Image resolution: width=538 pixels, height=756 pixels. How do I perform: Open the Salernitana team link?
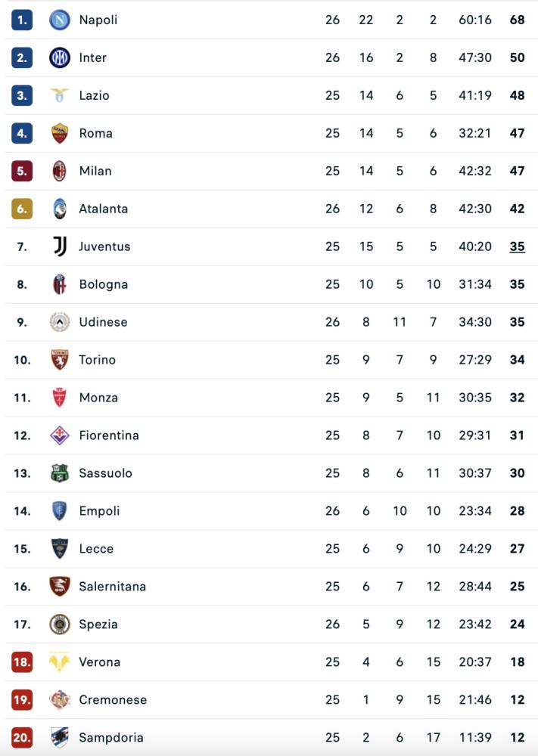113,587
